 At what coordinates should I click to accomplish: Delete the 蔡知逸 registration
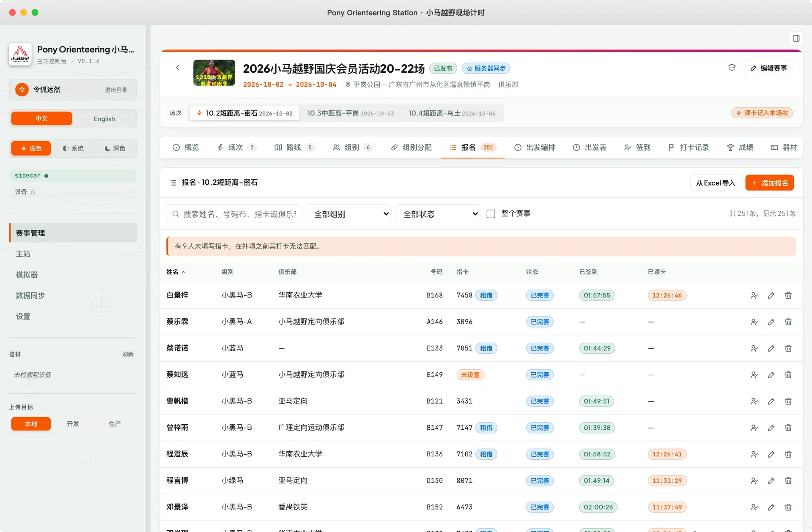coord(788,375)
